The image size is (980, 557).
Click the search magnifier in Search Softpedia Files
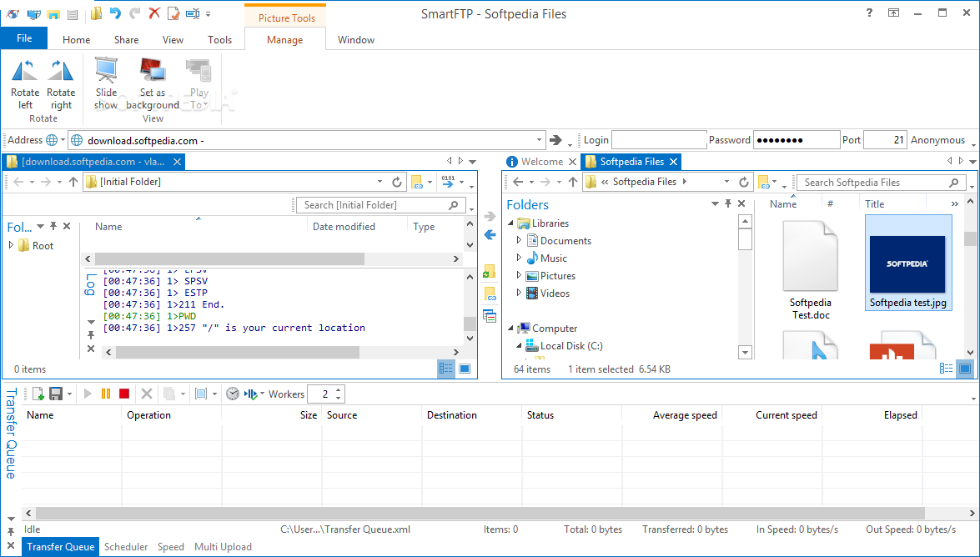(954, 183)
